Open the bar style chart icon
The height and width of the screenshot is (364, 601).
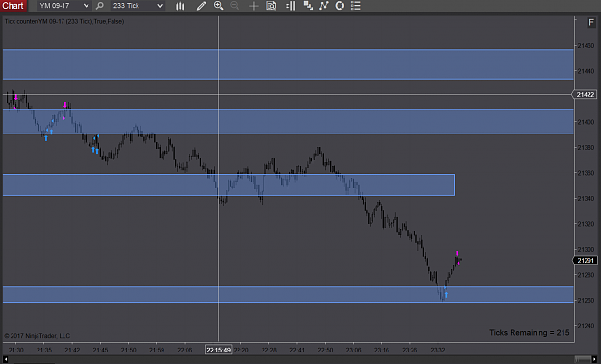point(180,6)
